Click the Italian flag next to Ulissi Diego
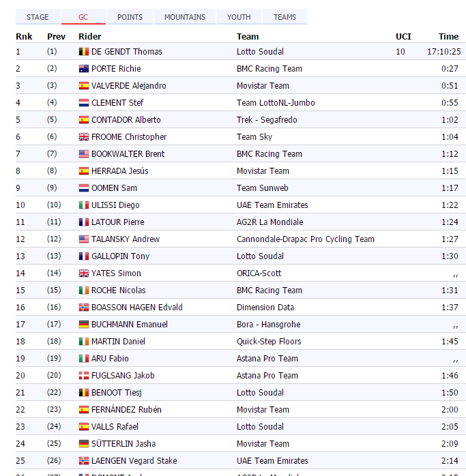Screen dimensions: 466x476 click(84, 205)
